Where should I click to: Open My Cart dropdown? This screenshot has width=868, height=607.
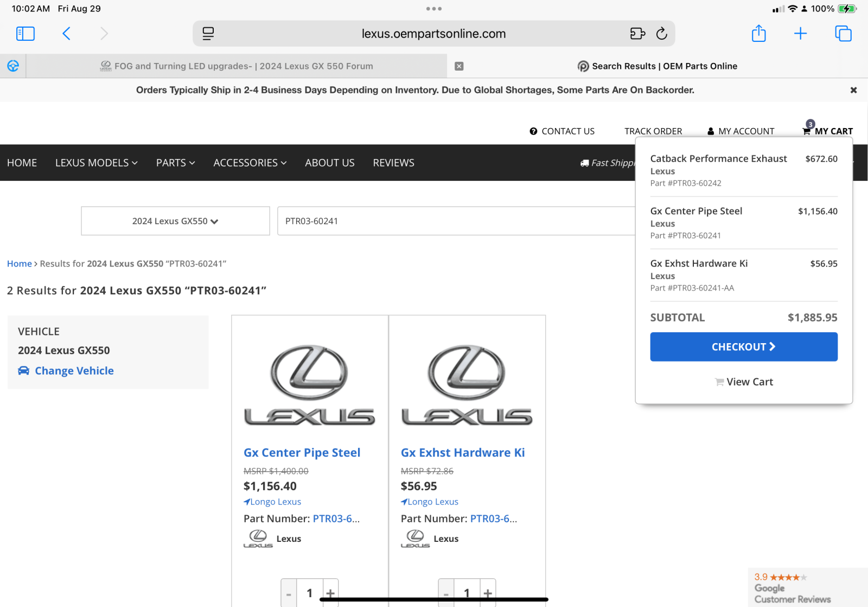coord(827,130)
